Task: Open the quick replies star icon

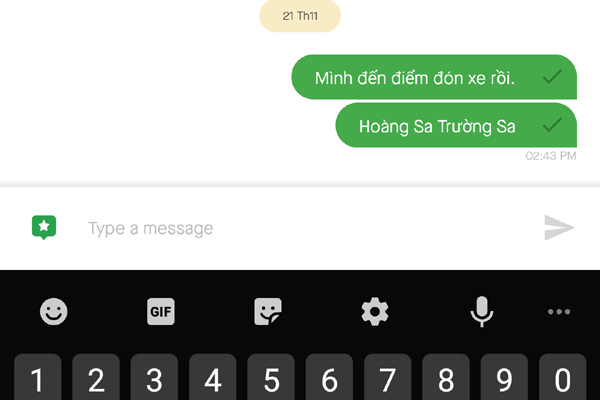Action: click(44, 227)
